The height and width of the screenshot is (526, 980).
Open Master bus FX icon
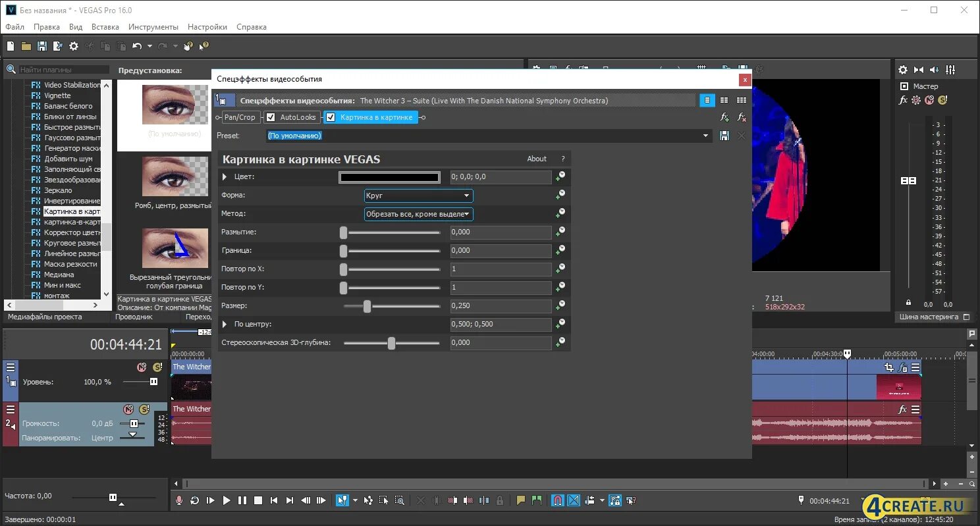pos(904,100)
